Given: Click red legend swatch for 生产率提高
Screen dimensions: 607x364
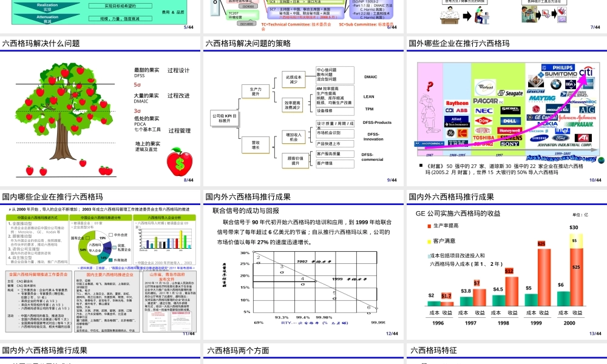Looking at the screenshot, I should click(429, 226).
